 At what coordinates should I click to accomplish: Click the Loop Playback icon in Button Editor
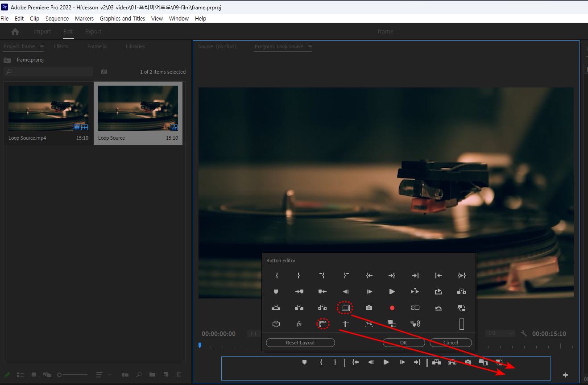(439, 308)
